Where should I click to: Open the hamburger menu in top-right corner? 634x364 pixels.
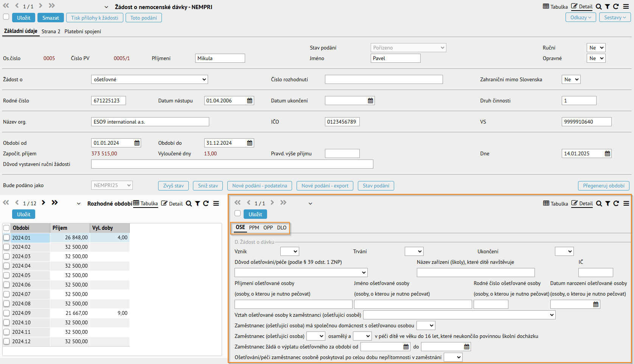click(626, 6)
